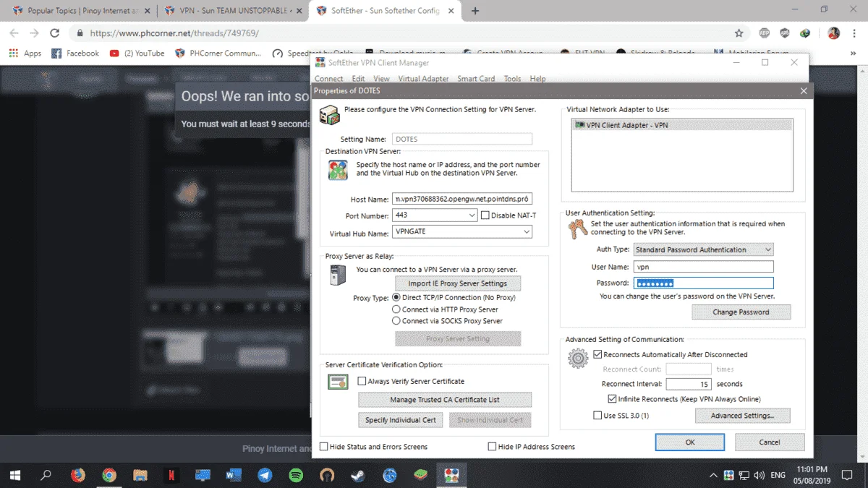868x488 pixels.
Task: Open Chrome profile avatar
Action: pos(834,33)
